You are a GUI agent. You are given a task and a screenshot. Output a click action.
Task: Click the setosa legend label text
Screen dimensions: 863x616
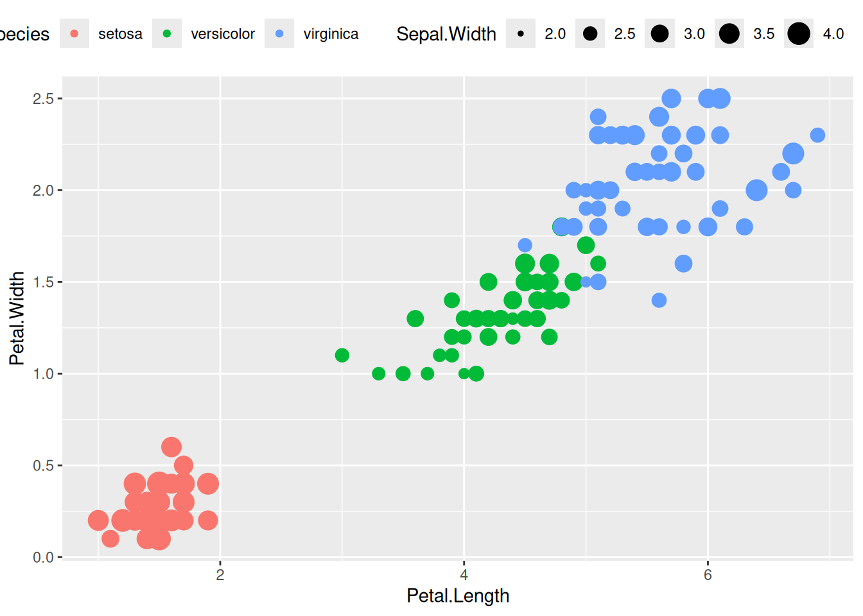(x=120, y=34)
